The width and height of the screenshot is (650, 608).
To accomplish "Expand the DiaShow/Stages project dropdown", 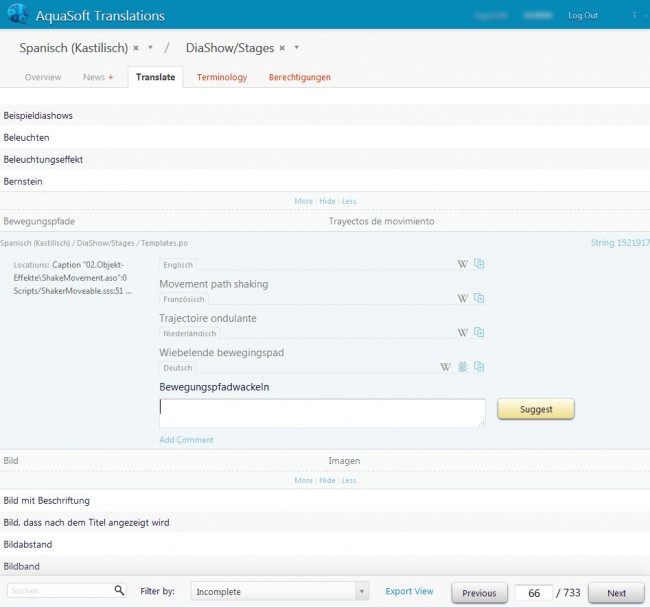I will (297, 48).
